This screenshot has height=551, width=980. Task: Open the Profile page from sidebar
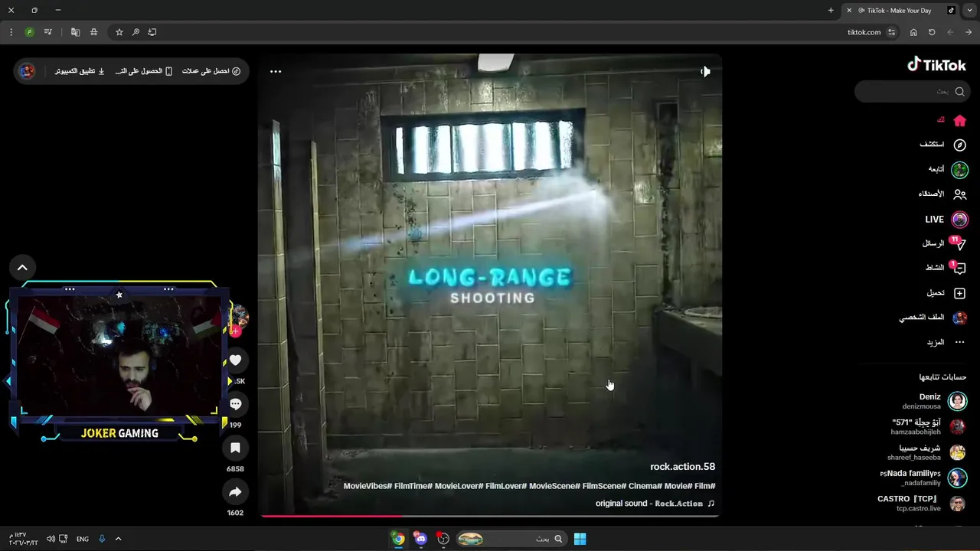[x=933, y=318]
